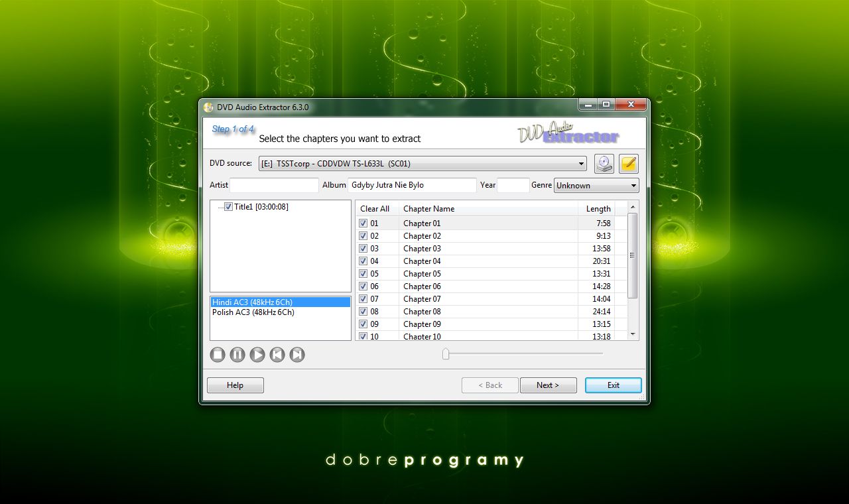Uncheck chapter 05 checkbox
This screenshot has height=504, width=849.
(x=363, y=274)
